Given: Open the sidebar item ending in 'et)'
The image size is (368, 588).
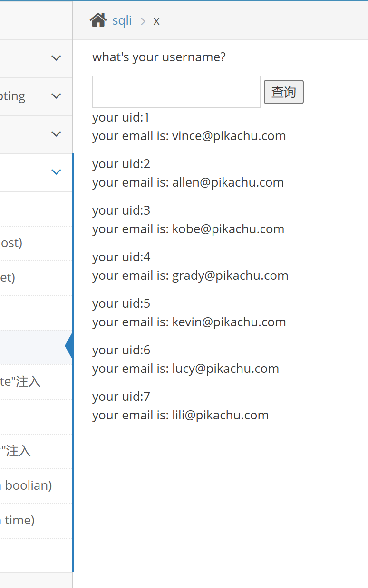Looking at the screenshot, I should (x=8, y=277).
